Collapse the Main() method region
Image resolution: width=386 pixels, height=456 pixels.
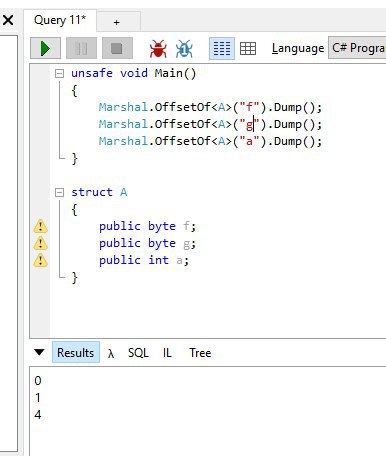[x=59, y=73]
